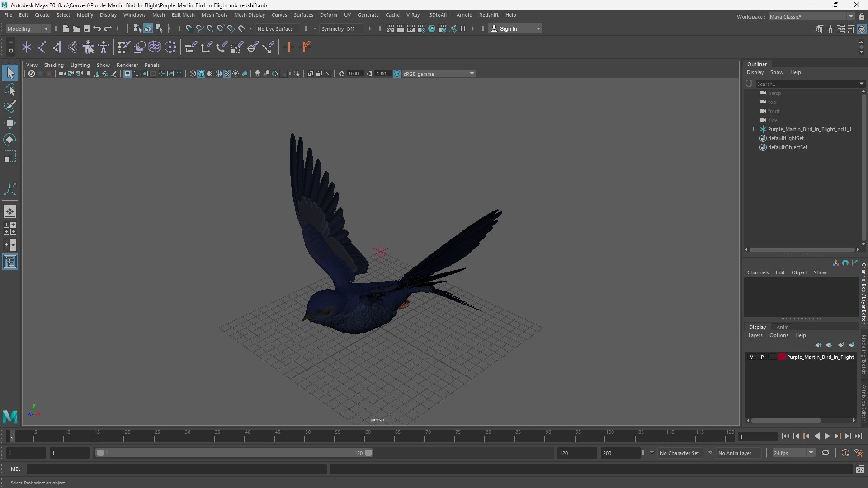868x488 pixels.
Task: Click the IPR render icon
Action: click(411, 28)
